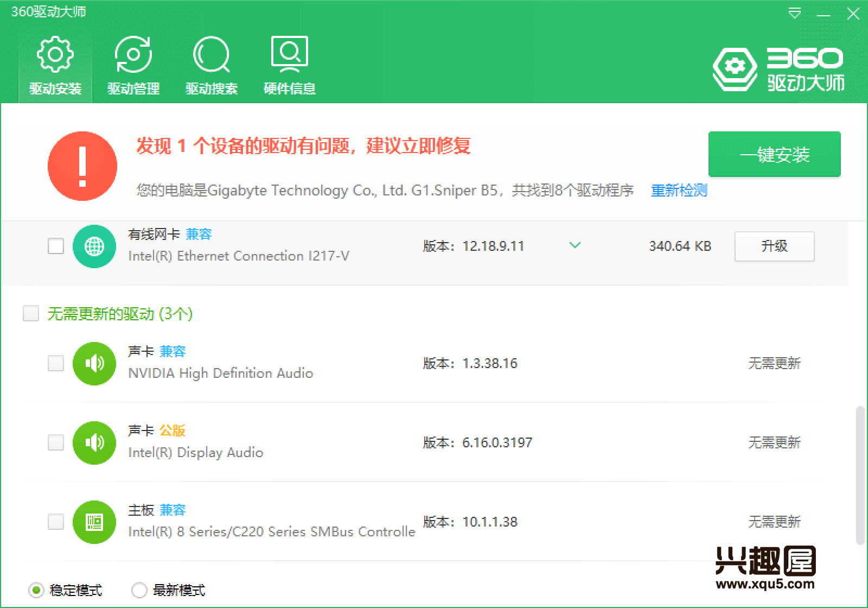Minimize the 360驱动大师 window

[x=824, y=14]
